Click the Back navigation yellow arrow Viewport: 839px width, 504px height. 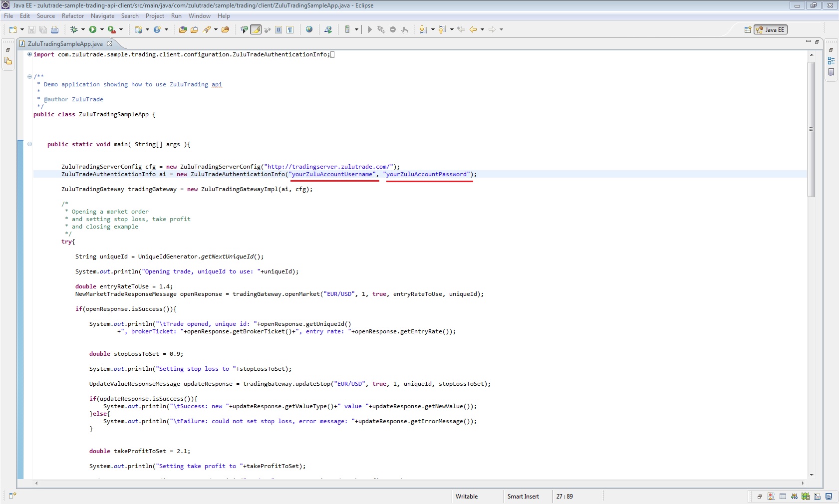pyautogui.click(x=473, y=30)
